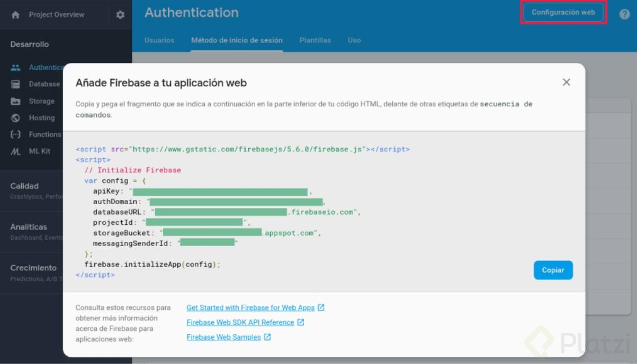This screenshot has width=637, height=364.
Task: Open project settings gear icon
Action: pyautogui.click(x=120, y=15)
